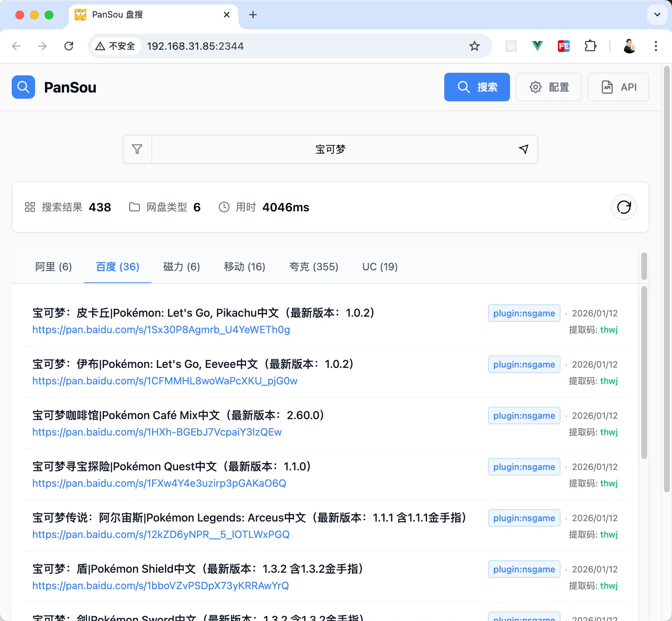Click the PanSou title text
Screen dimensions: 672x621
[x=70, y=87]
